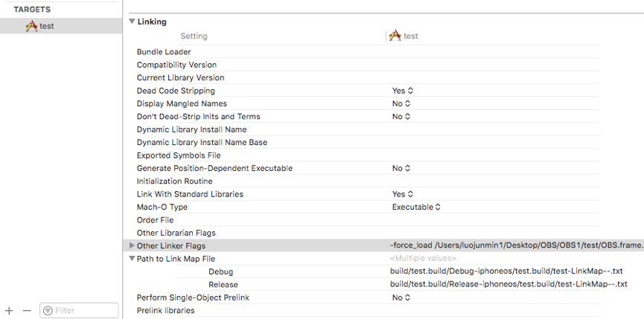The image size is (644, 319).
Task: Collapse the Path to Link Map File row
Action: [x=132, y=259]
